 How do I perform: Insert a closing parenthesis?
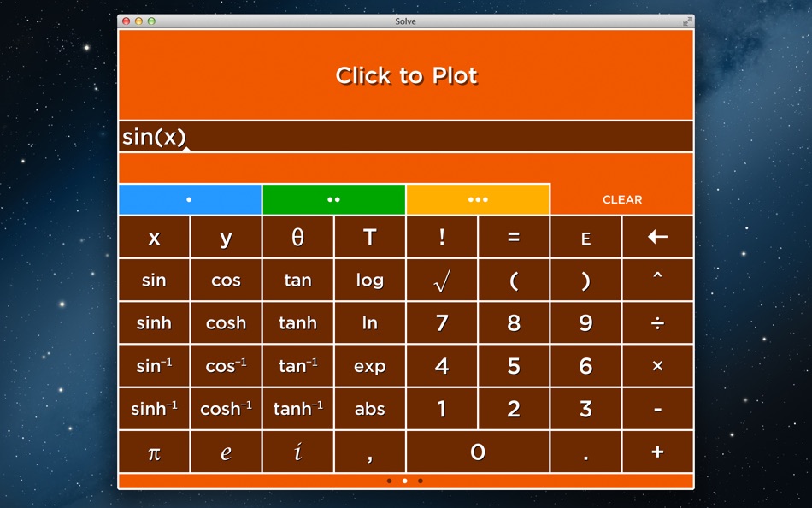tap(585, 281)
